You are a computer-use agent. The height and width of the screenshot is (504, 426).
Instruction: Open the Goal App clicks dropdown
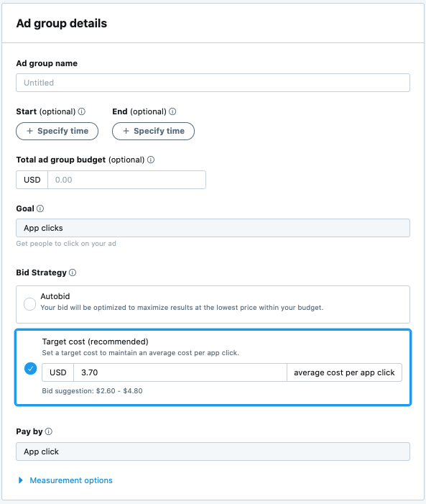tap(213, 228)
